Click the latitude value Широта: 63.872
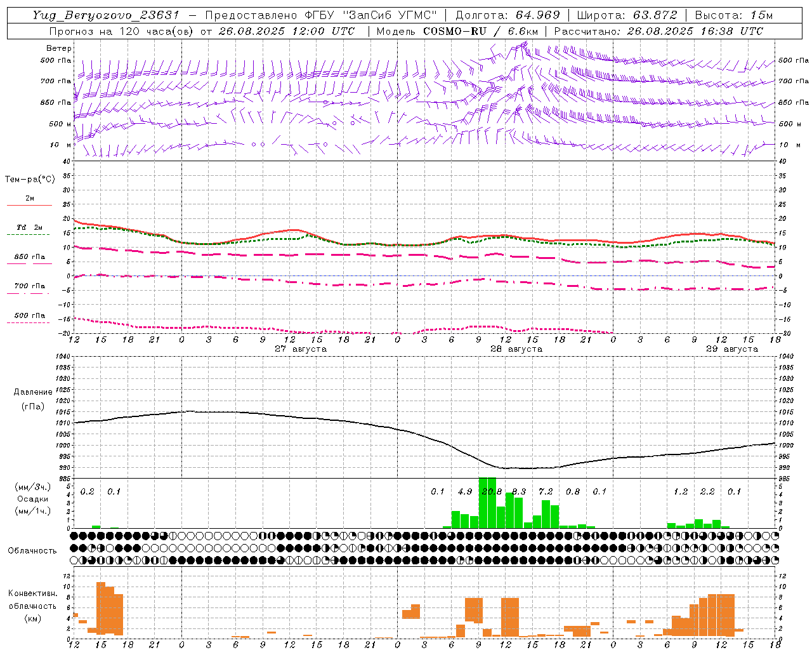 (627, 15)
